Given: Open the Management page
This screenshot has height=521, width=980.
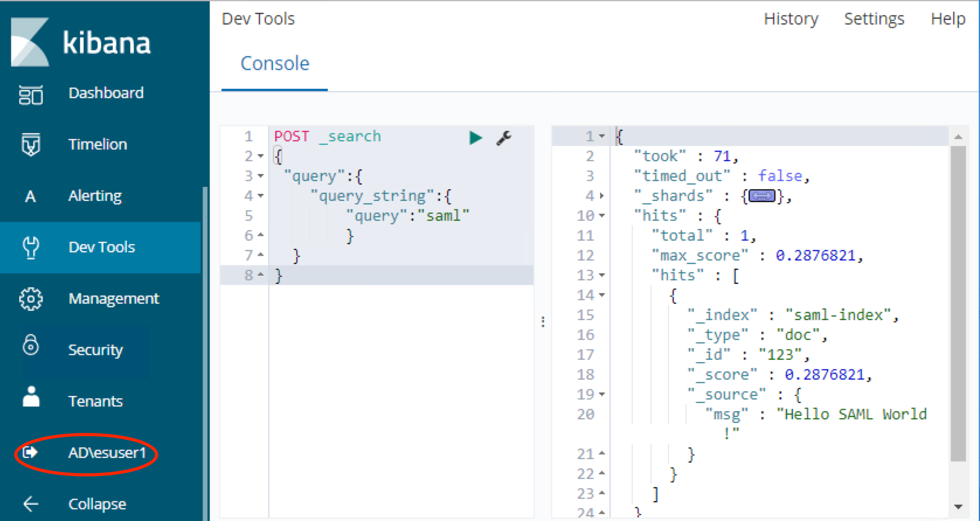Looking at the screenshot, I should pos(114,299).
